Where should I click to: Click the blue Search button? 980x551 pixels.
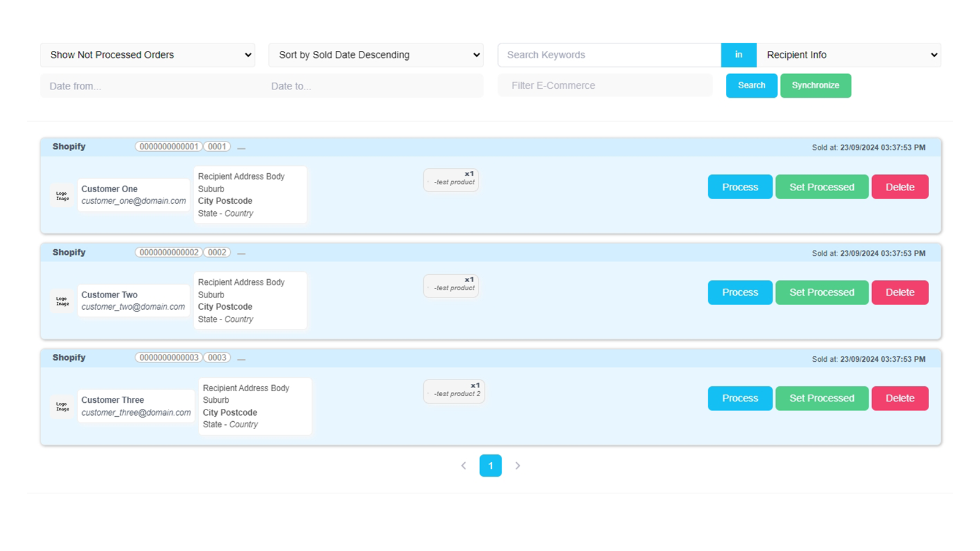point(752,86)
